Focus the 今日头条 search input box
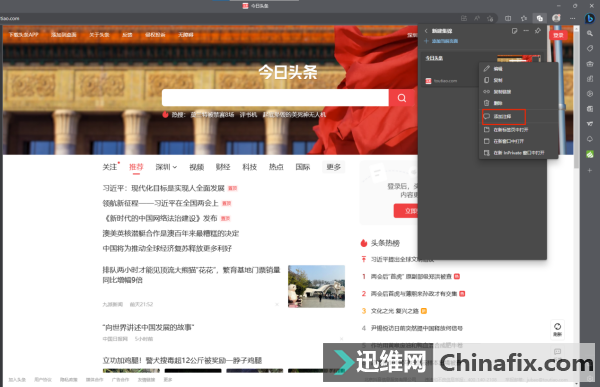 point(275,98)
